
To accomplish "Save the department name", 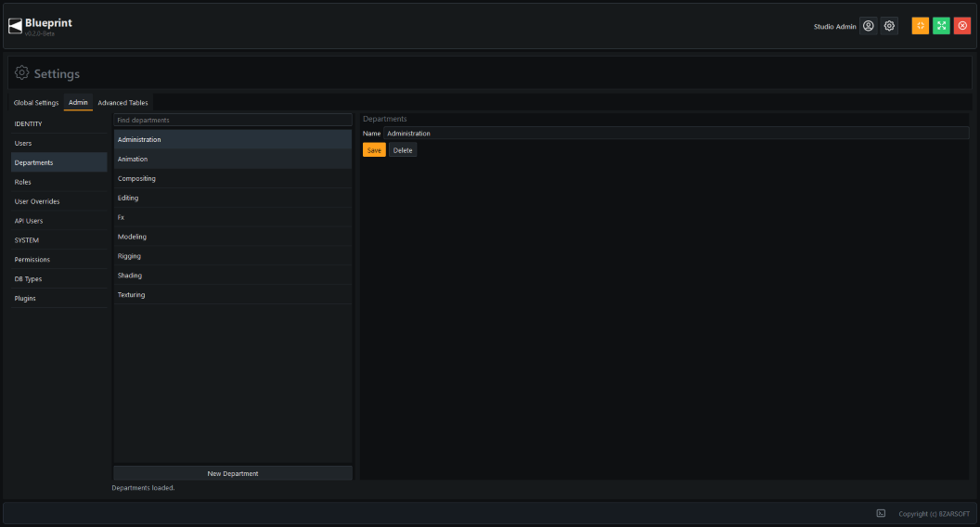I will coord(374,150).
